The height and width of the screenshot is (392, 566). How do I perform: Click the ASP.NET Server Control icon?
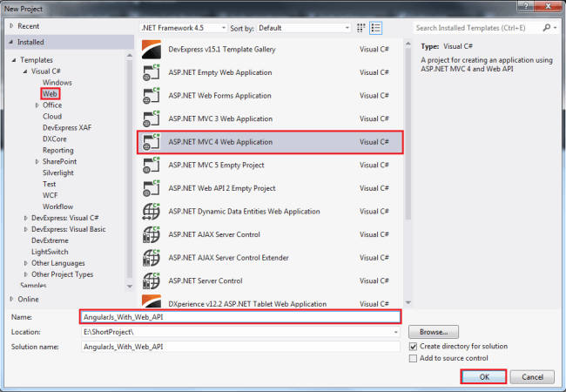point(152,280)
